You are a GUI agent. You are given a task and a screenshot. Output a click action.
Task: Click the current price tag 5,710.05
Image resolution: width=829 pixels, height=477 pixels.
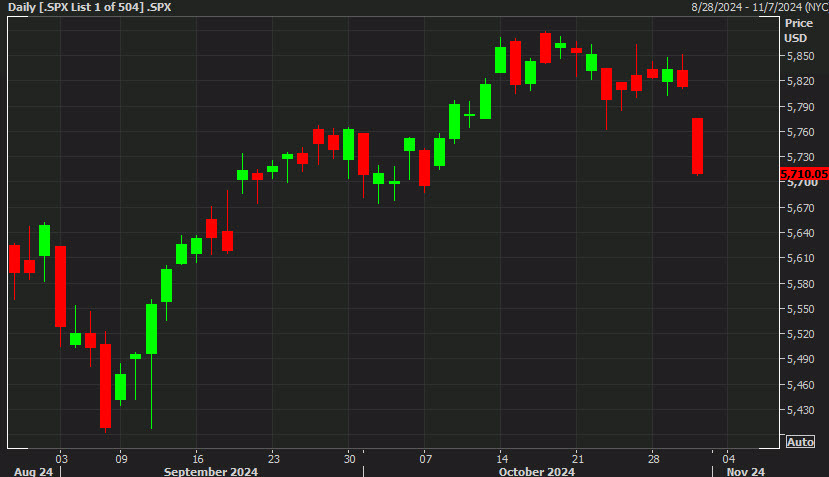pyautogui.click(x=804, y=174)
